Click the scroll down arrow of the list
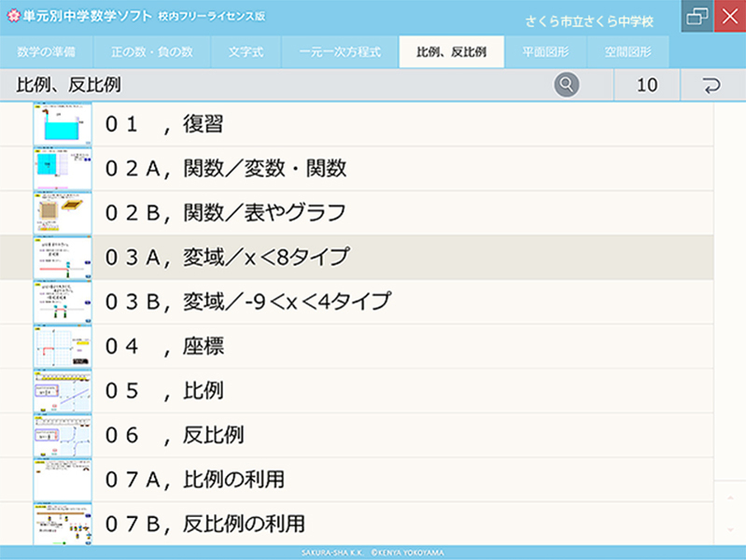The image size is (746, 560). tap(729, 527)
